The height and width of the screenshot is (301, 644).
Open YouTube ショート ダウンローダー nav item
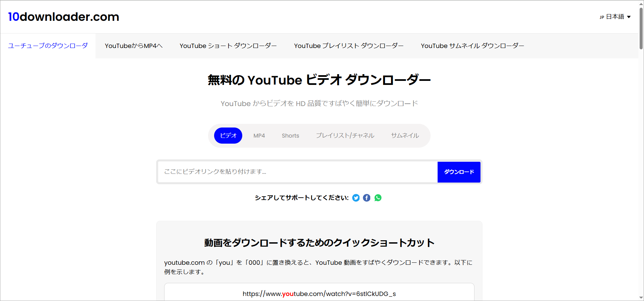point(228,46)
